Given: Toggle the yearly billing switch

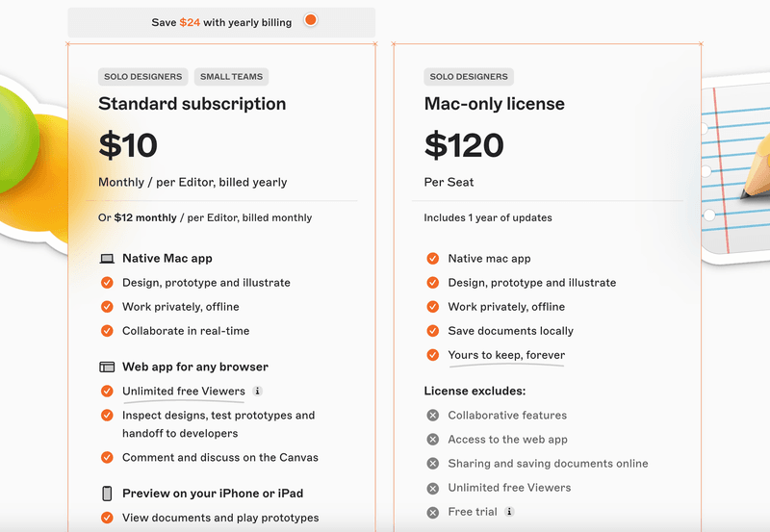Looking at the screenshot, I should tap(310, 21).
